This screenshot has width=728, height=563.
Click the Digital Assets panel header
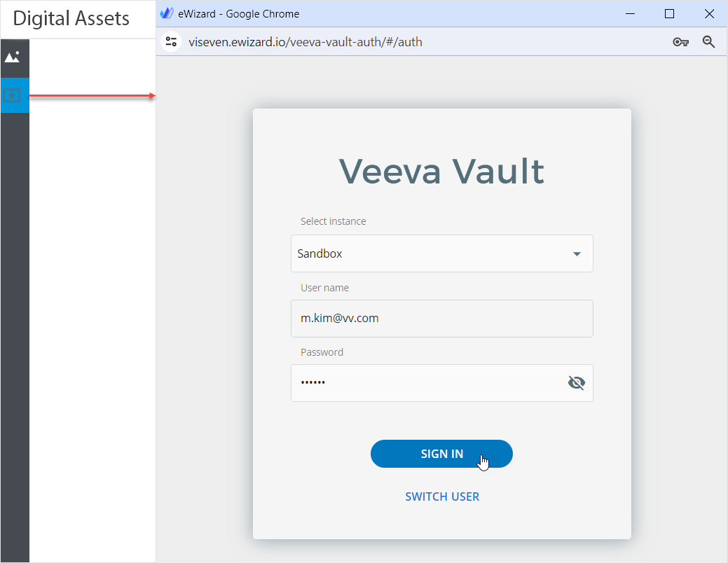[x=71, y=19]
